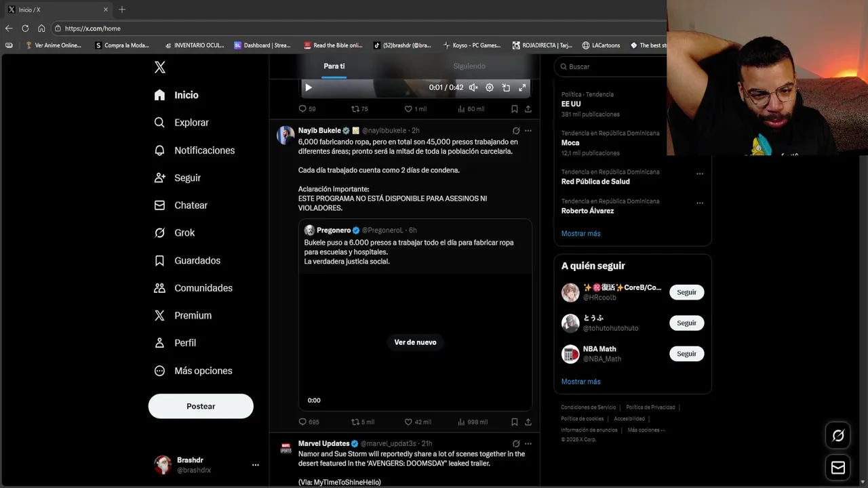Viewport: 868px width, 488px height.
Task: Open Condiciones de Servicio link
Action: 588,407
